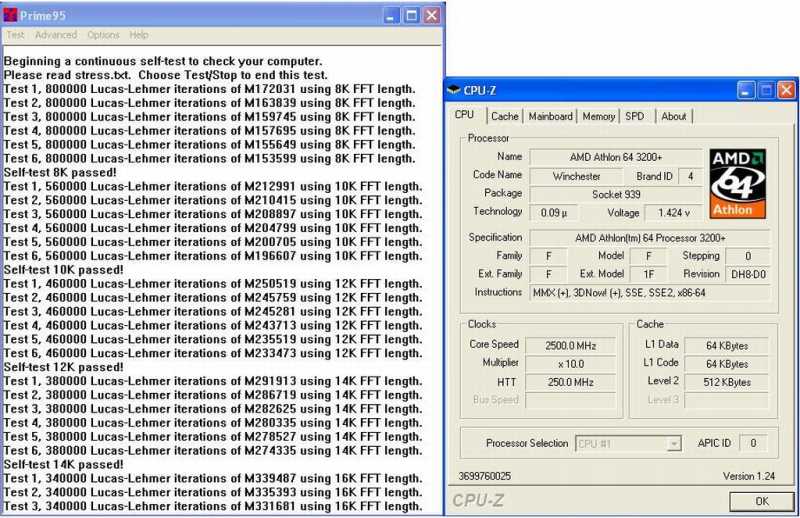800x518 pixels.
Task: Click the L1 Code value 64 KBytes
Action: coord(727,364)
